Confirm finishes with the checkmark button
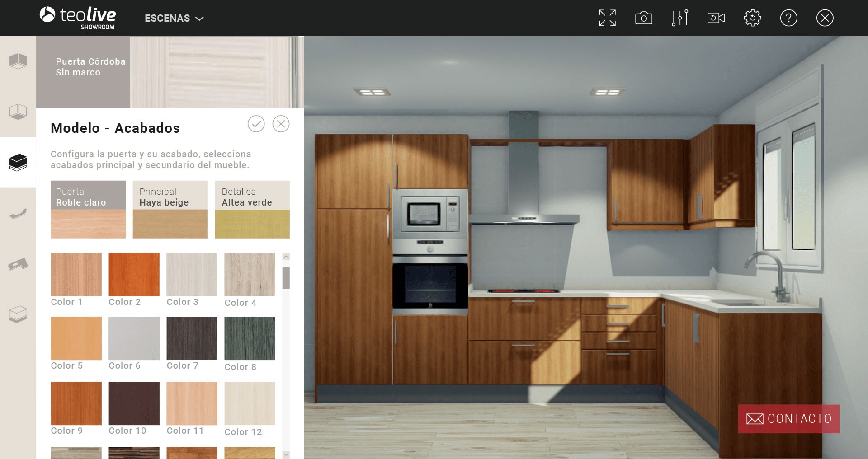 click(x=256, y=124)
